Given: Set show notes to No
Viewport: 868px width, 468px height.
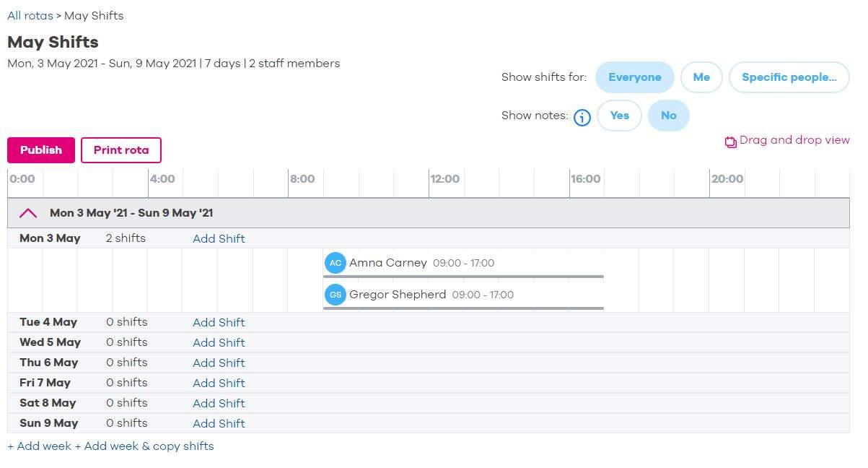Looking at the screenshot, I should point(669,116).
